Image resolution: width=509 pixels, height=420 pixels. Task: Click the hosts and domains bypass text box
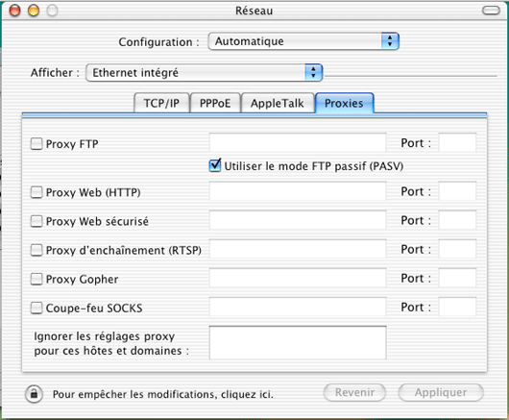coord(298,343)
